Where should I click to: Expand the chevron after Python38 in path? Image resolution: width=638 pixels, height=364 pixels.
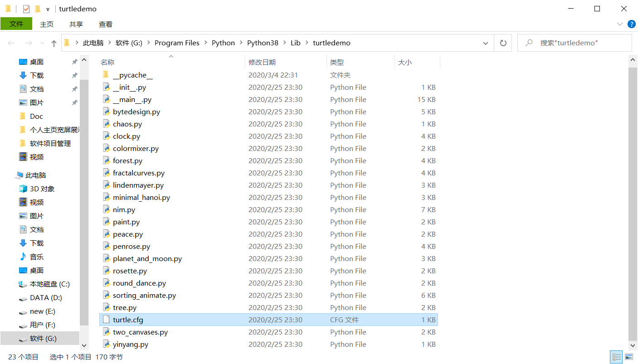pos(284,43)
